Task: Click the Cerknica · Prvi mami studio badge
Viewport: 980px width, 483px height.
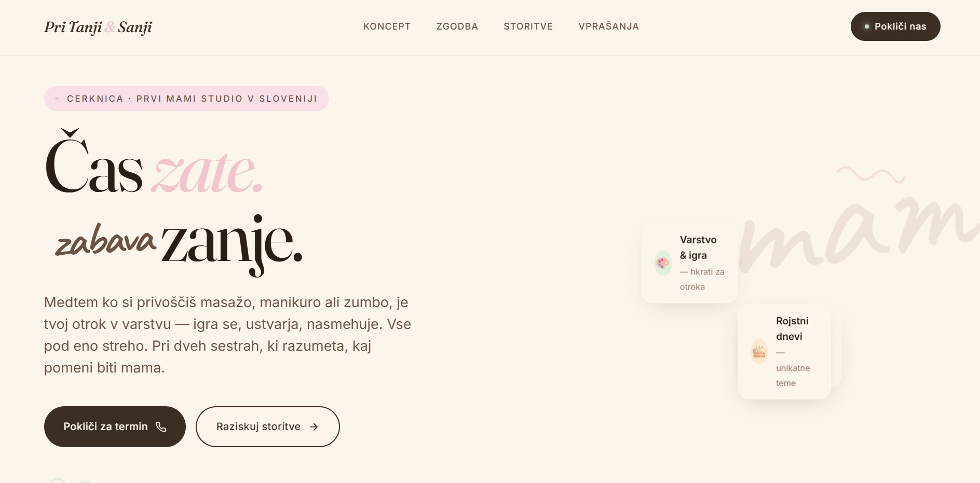Action: click(x=186, y=99)
